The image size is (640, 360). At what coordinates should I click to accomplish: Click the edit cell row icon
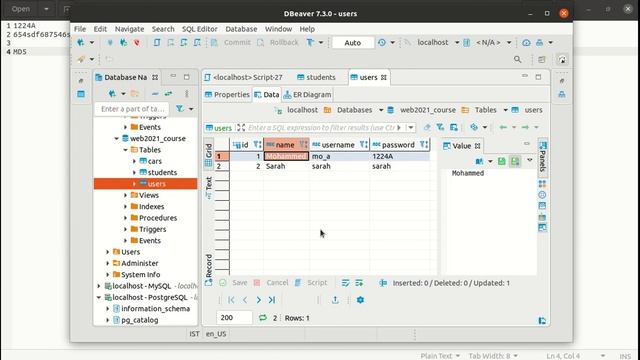345,283
